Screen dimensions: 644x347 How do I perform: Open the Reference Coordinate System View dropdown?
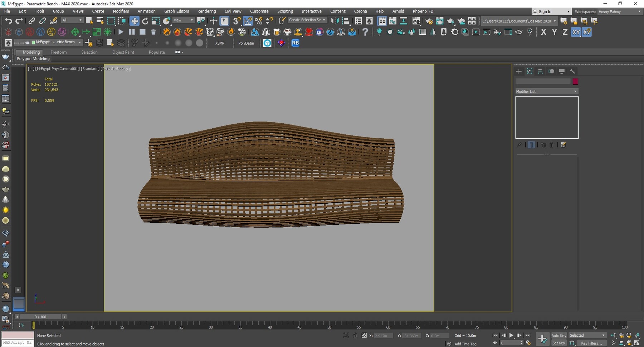184,20
